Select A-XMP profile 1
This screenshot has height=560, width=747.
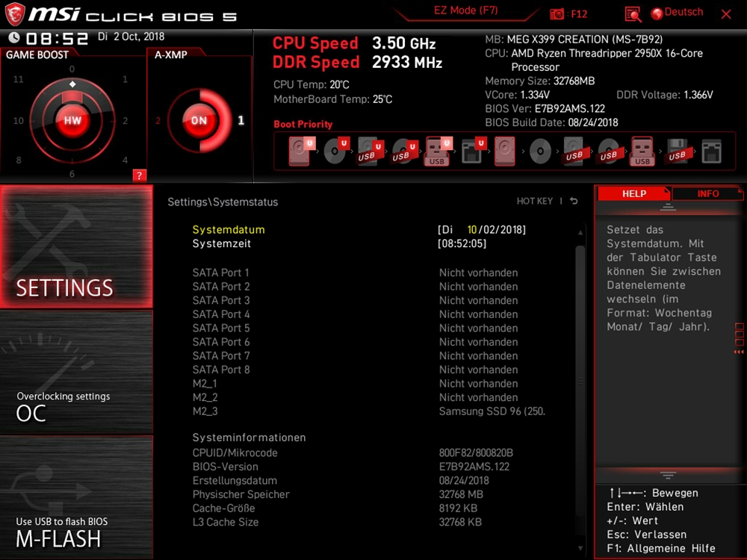tap(241, 120)
